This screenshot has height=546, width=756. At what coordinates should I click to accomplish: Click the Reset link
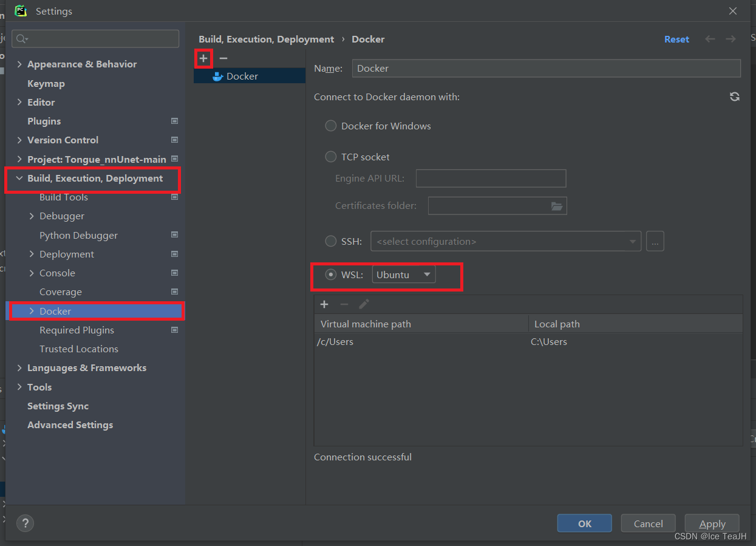(676, 39)
